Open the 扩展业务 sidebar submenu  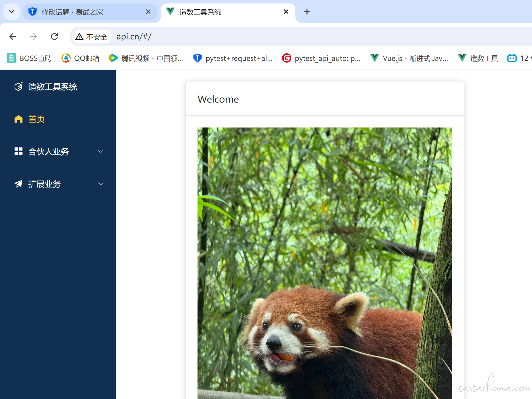click(x=58, y=184)
